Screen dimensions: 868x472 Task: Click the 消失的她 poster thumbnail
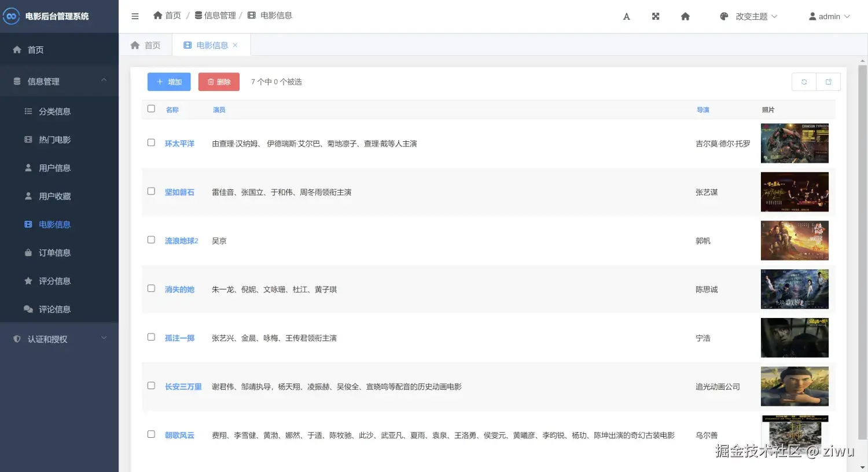pos(795,289)
